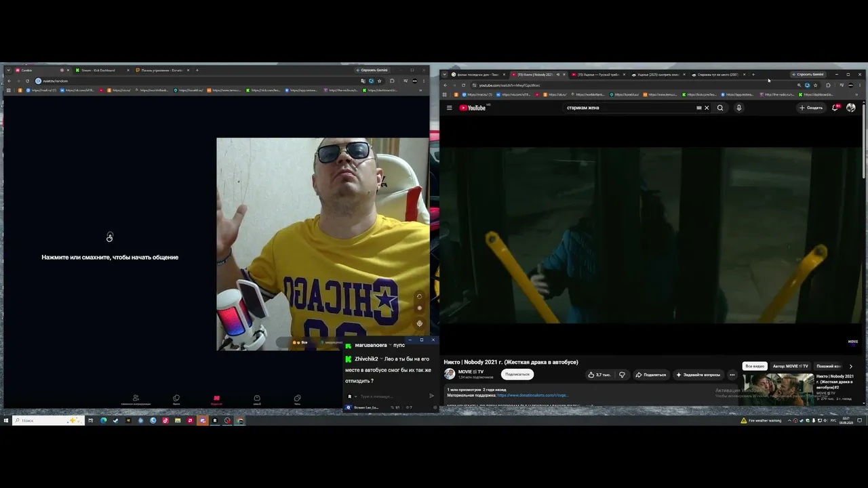Open YouTube notifications bell

835,108
